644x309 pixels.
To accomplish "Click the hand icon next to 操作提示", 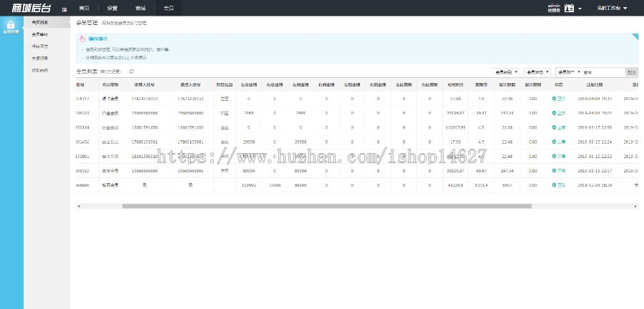I will [x=82, y=39].
